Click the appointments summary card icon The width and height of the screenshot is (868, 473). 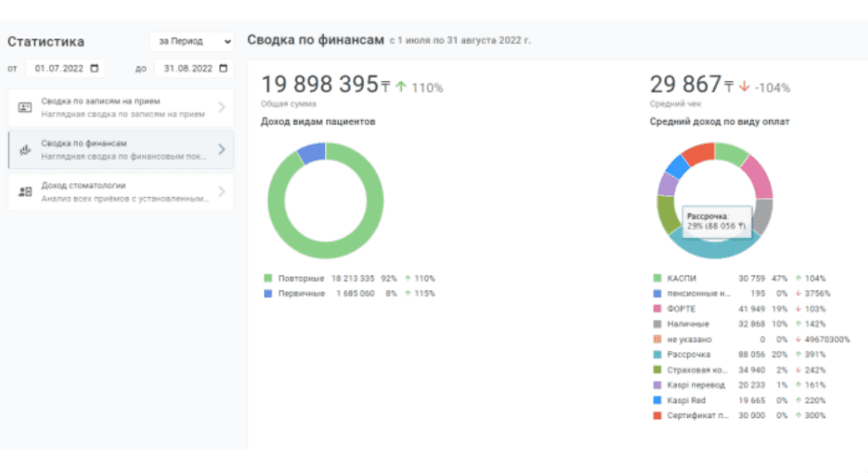25,107
